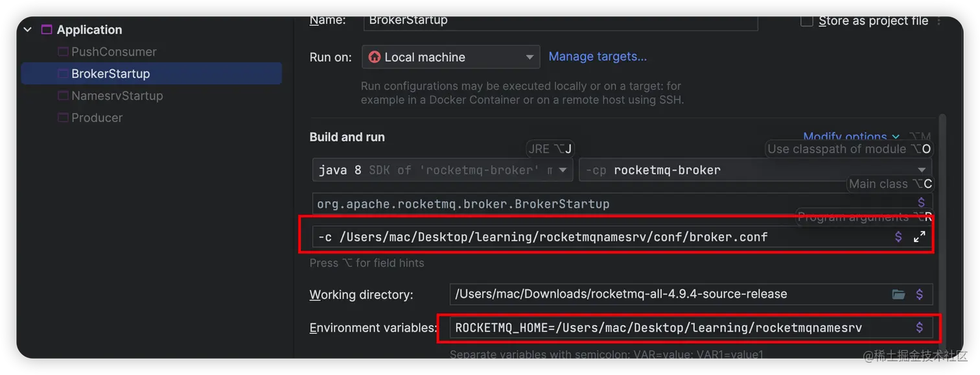Collapse the Application configurations node
This screenshot has width=980, height=375.
pos(27,30)
